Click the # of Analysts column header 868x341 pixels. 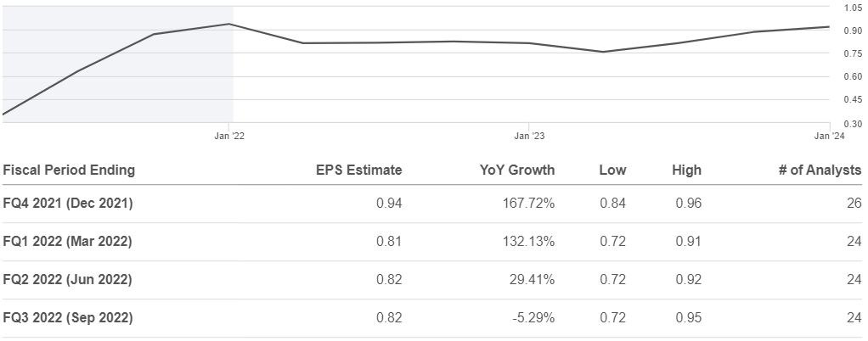(820, 170)
